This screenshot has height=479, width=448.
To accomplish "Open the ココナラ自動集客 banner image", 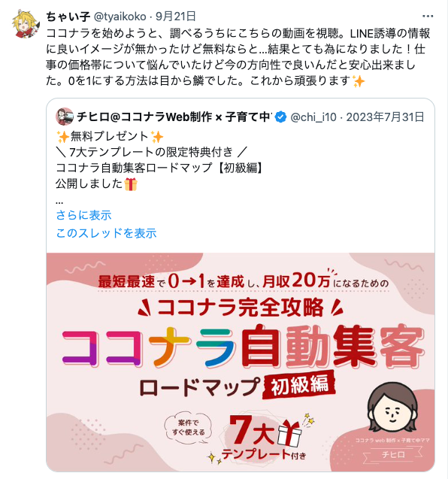I will 241,362.
